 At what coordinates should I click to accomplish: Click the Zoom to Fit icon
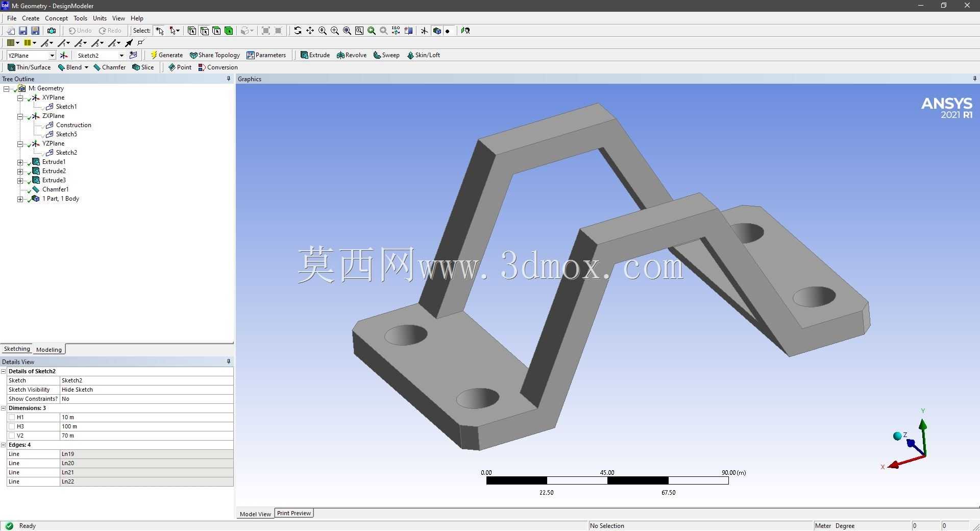point(347,31)
